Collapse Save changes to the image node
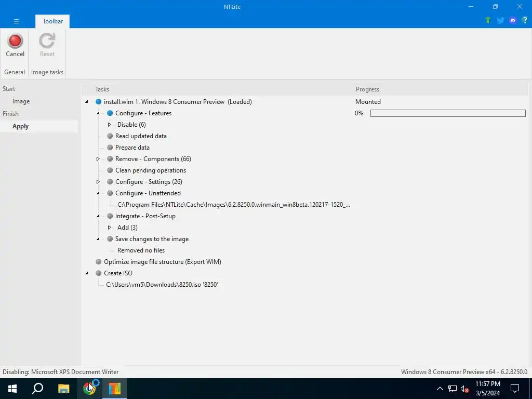 [98, 239]
